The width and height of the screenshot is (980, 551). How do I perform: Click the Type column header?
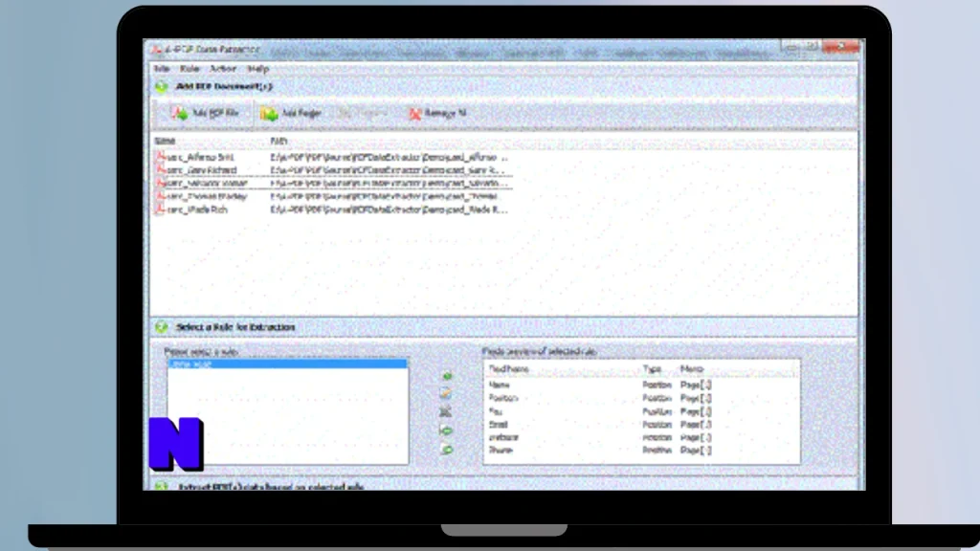652,369
